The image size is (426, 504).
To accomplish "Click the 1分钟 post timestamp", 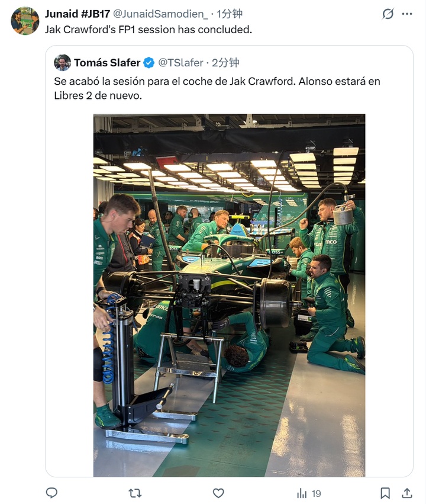I will pyautogui.click(x=229, y=14).
